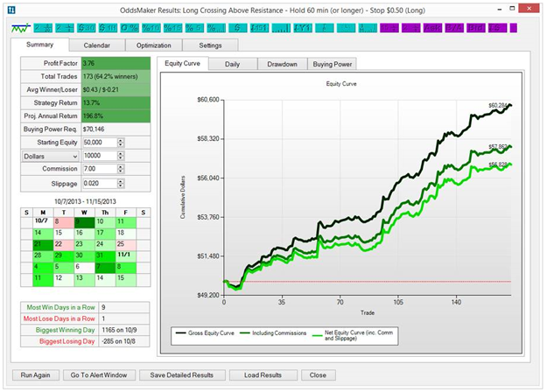Select the pink day 25 Friday cell
The image size is (547, 392).
(125, 246)
